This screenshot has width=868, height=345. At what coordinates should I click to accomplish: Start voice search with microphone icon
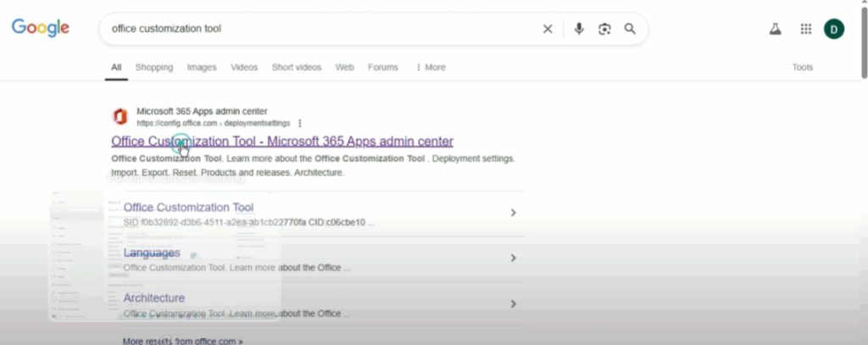(578, 29)
